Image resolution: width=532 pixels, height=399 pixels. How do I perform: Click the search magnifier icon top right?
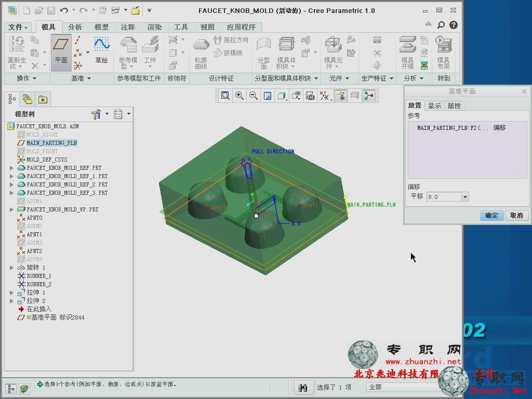tap(441, 25)
